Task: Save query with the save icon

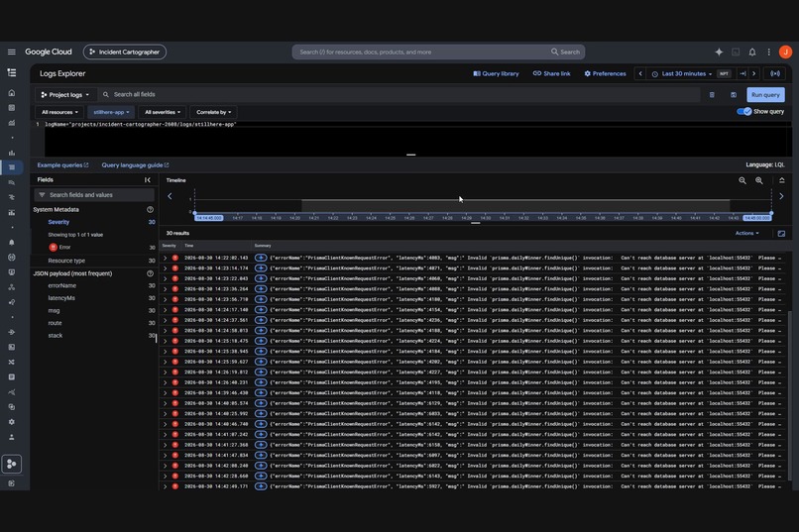Action: (x=734, y=95)
